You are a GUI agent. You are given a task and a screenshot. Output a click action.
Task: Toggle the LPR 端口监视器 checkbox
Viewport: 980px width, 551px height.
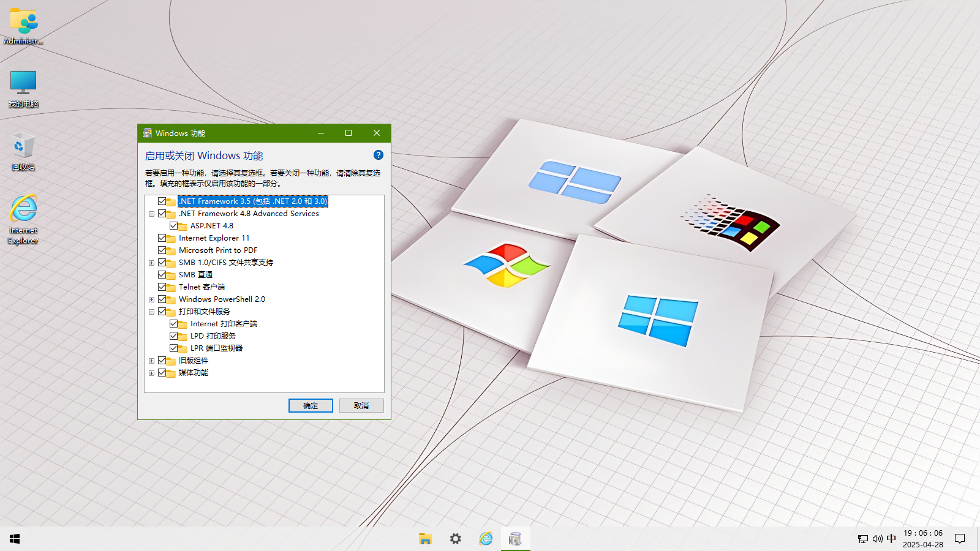(173, 348)
